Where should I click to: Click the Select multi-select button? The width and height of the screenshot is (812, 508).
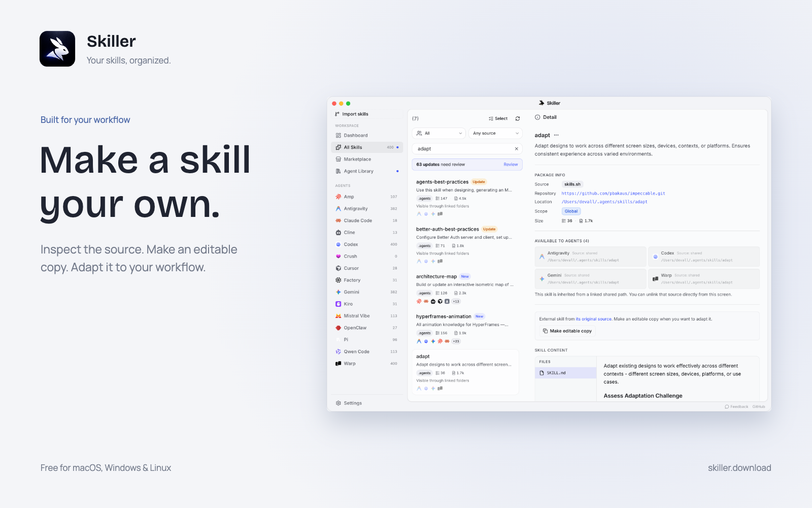pos(498,118)
